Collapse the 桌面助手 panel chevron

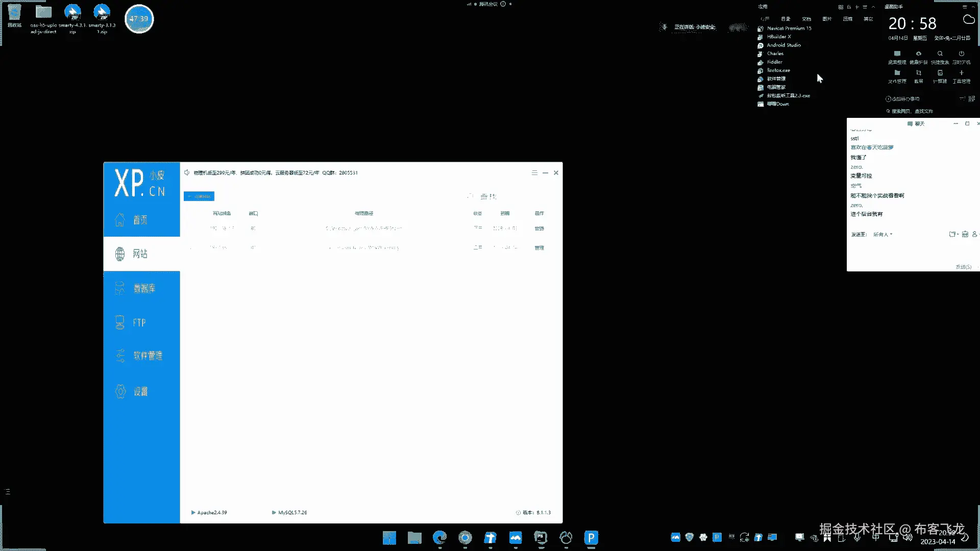(x=973, y=7)
